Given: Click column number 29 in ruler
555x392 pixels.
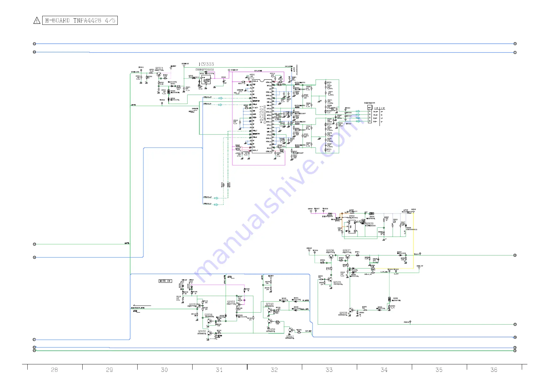Looking at the screenshot, I should [109, 370].
